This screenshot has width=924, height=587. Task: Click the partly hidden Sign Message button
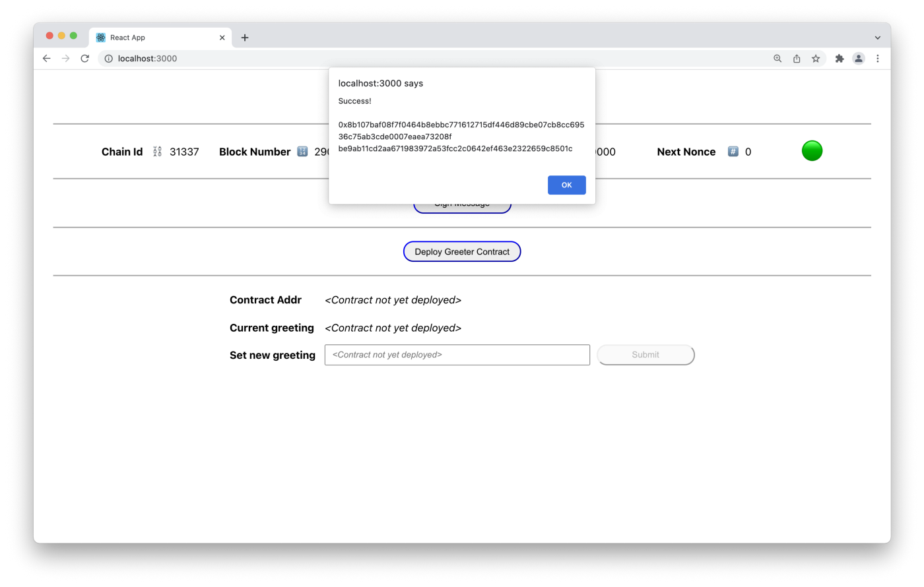coord(462,208)
